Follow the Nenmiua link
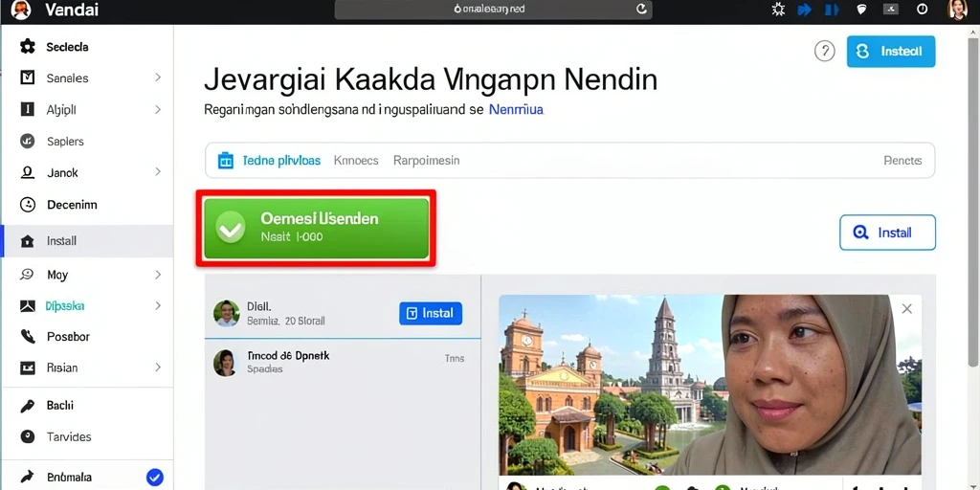 [516, 110]
